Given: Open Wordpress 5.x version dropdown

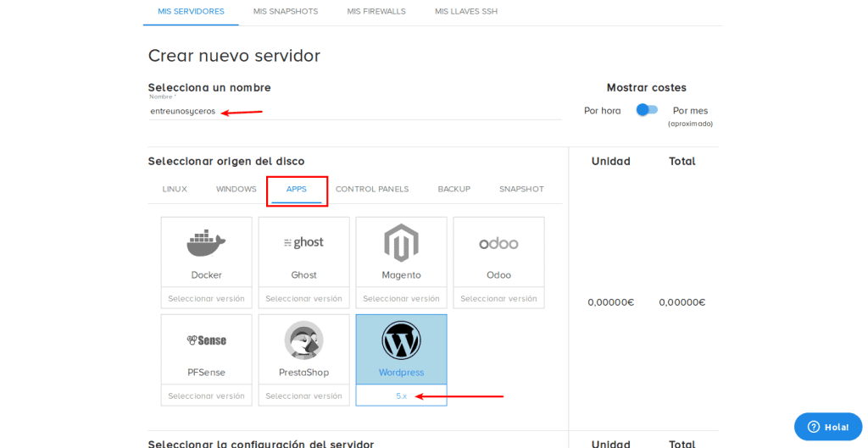Looking at the screenshot, I should tap(401, 395).
